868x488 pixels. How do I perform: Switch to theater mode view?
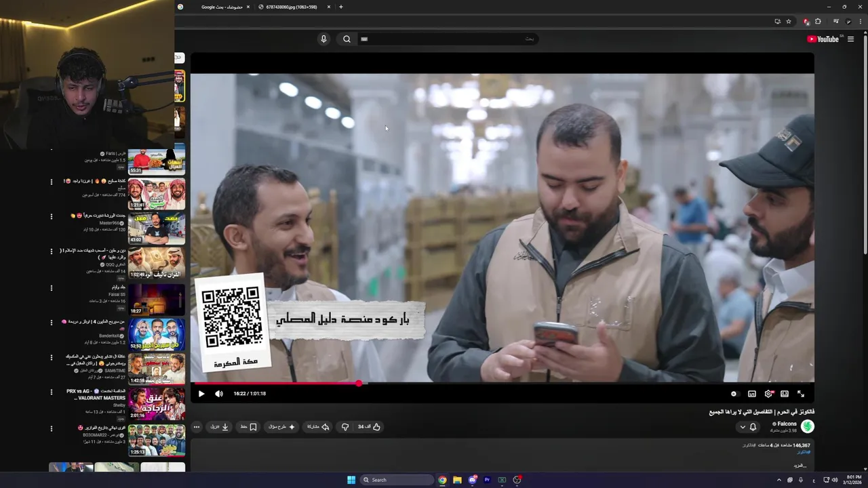(785, 394)
